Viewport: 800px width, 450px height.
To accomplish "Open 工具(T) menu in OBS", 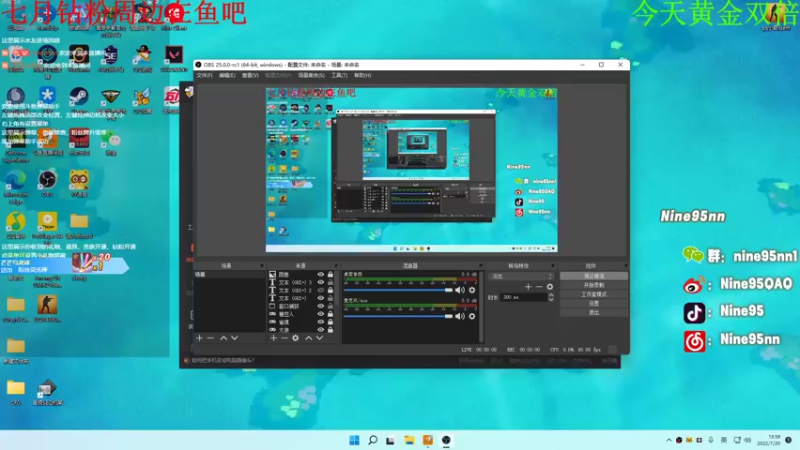I will pyautogui.click(x=339, y=75).
